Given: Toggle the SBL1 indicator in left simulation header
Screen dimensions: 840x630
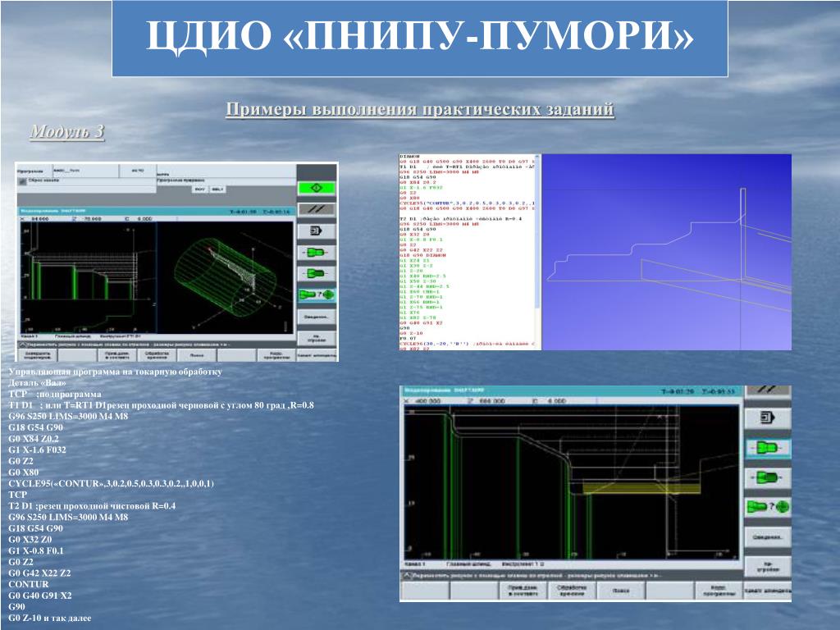Looking at the screenshot, I should click(x=217, y=189).
